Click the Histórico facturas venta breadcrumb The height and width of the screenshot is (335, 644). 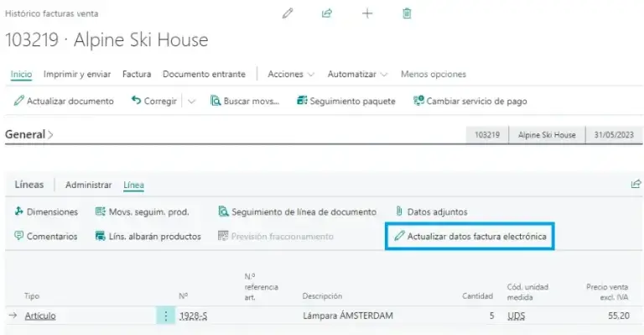pos(51,13)
